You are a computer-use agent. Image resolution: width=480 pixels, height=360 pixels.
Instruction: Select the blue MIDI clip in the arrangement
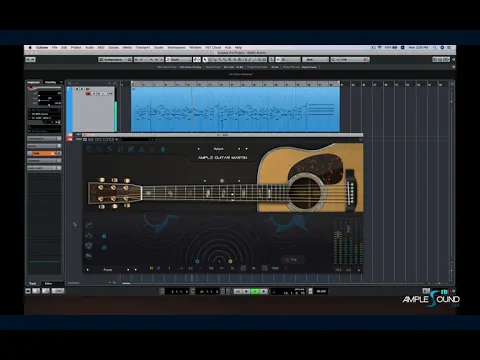pyautogui.click(x=235, y=110)
